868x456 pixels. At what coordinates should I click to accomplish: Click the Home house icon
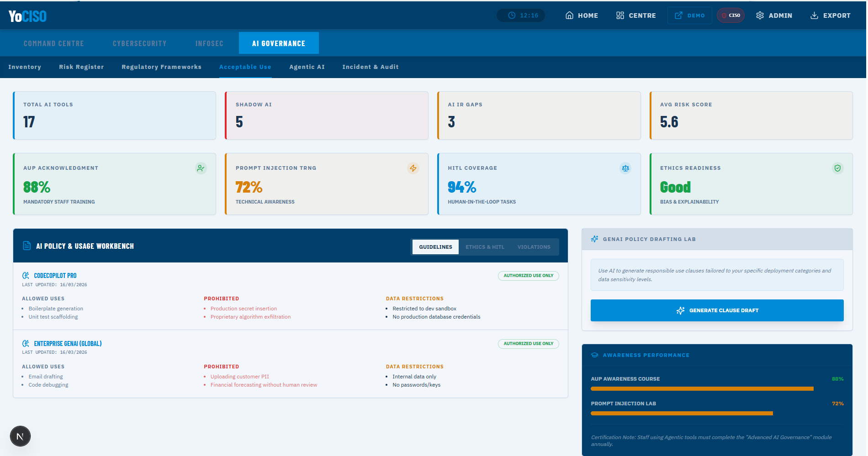569,16
